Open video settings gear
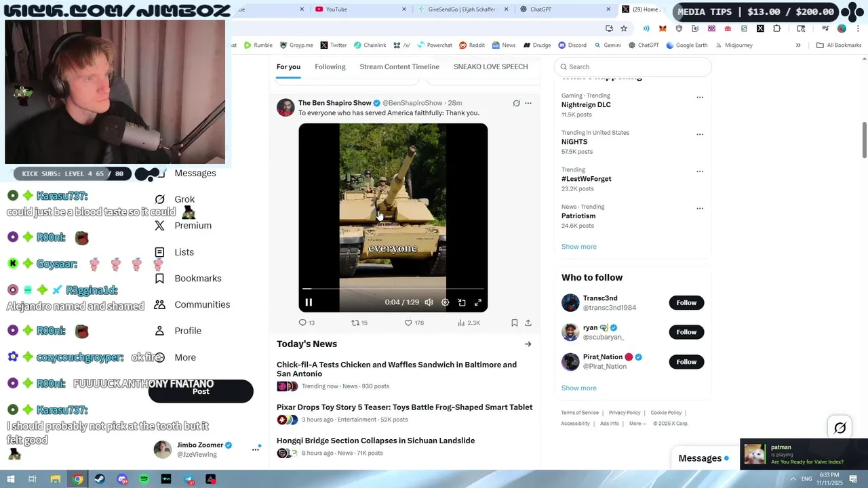 coord(445,302)
